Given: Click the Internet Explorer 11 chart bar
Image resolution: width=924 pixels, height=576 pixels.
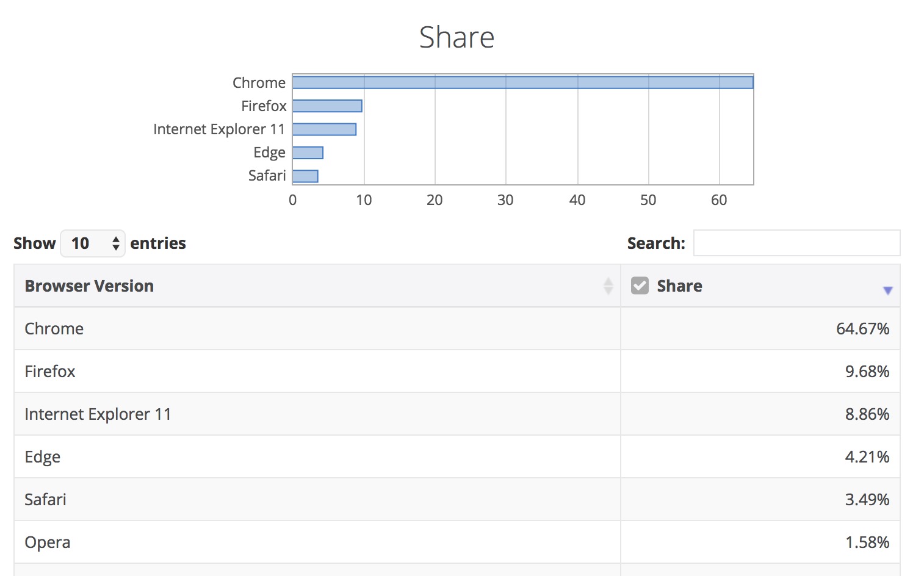Looking at the screenshot, I should coord(324,129).
